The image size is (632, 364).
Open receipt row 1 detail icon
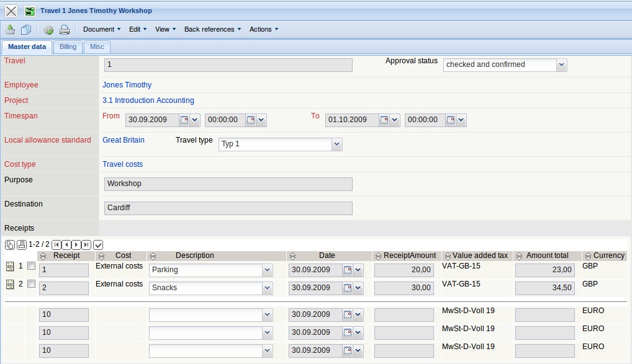click(10, 267)
